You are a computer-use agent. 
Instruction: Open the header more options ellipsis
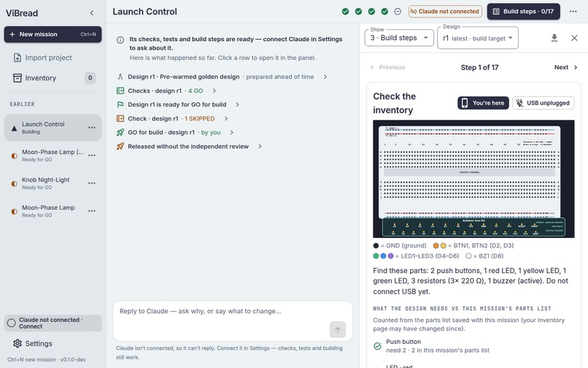[573, 11]
